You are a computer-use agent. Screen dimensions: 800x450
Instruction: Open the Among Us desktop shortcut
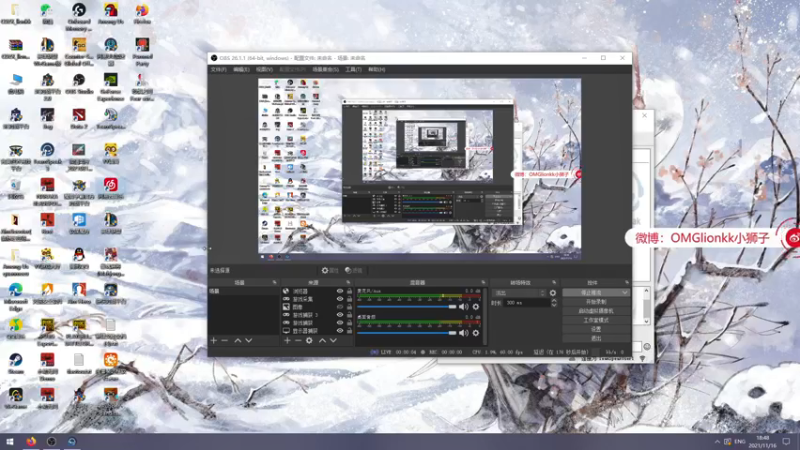coord(110,14)
